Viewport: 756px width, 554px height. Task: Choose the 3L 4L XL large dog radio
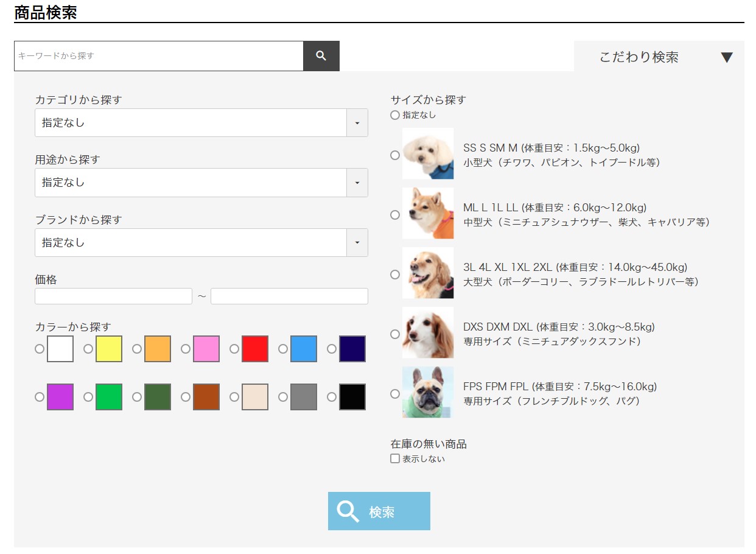pos(395,275)
